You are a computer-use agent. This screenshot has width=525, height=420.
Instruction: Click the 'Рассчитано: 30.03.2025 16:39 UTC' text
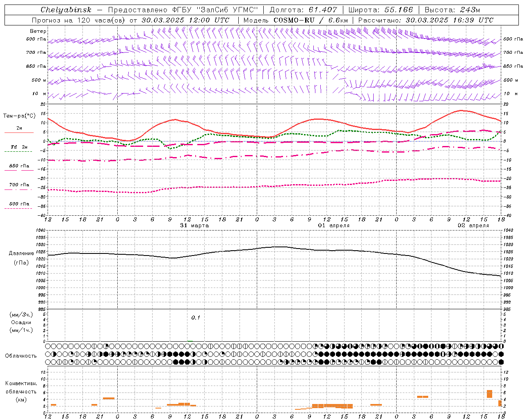pyautogui.click(x=426, y=20)
